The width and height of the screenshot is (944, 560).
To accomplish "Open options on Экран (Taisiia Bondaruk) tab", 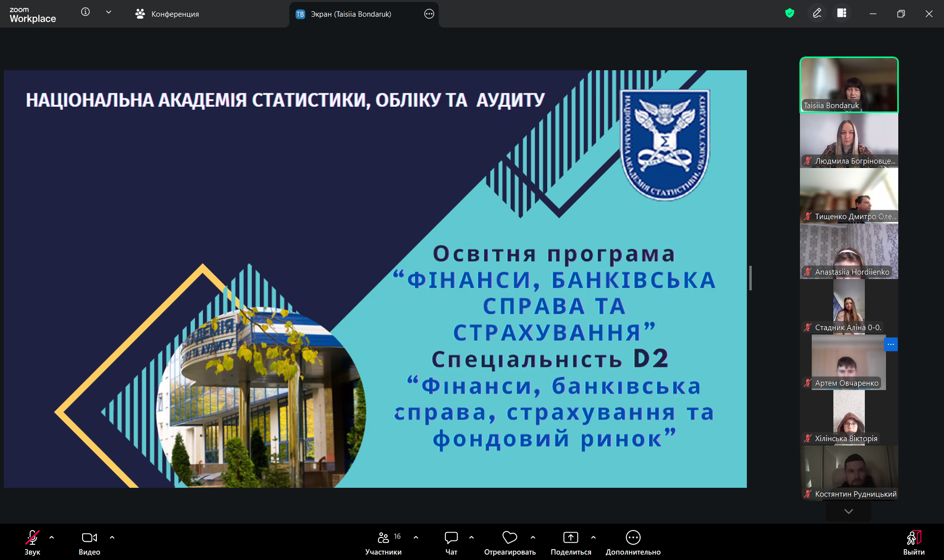I will click(429, 14).
